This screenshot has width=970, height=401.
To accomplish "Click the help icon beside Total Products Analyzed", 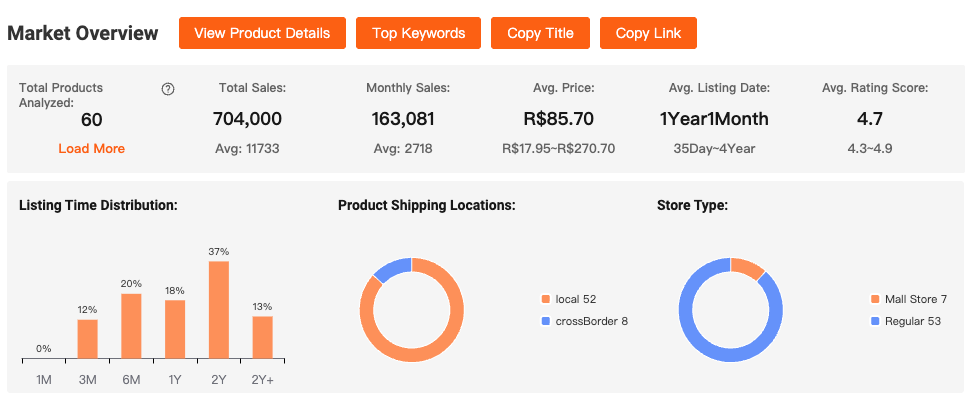I will pos(168,89).
